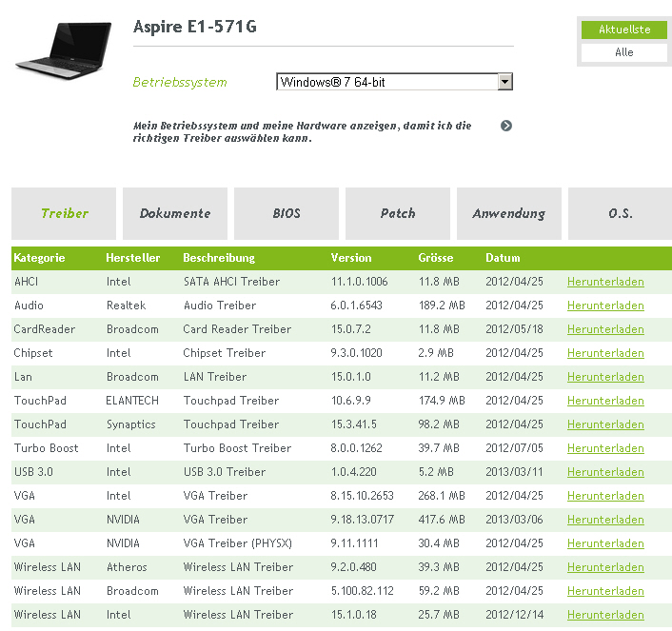Switch to the Patch tab
This screenshot has width=672, height=631.
coord(398,213)
